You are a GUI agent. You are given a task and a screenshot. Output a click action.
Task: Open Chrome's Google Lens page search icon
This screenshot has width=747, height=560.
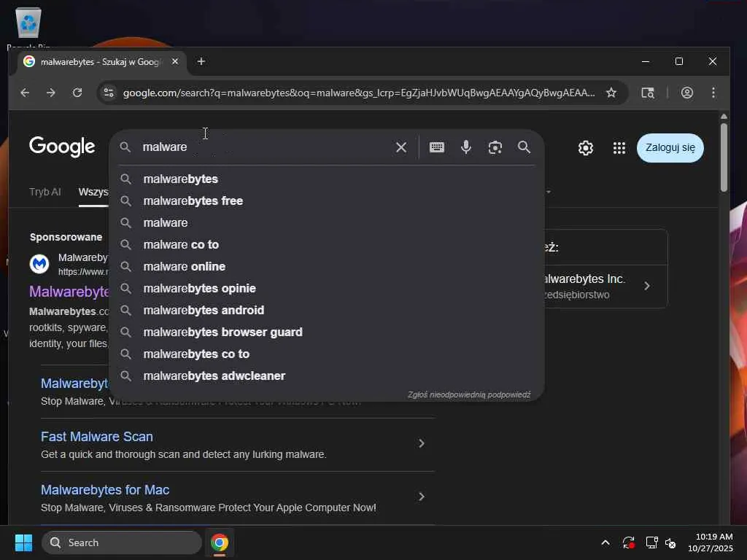pyautogui.click(x=648, y=93)
